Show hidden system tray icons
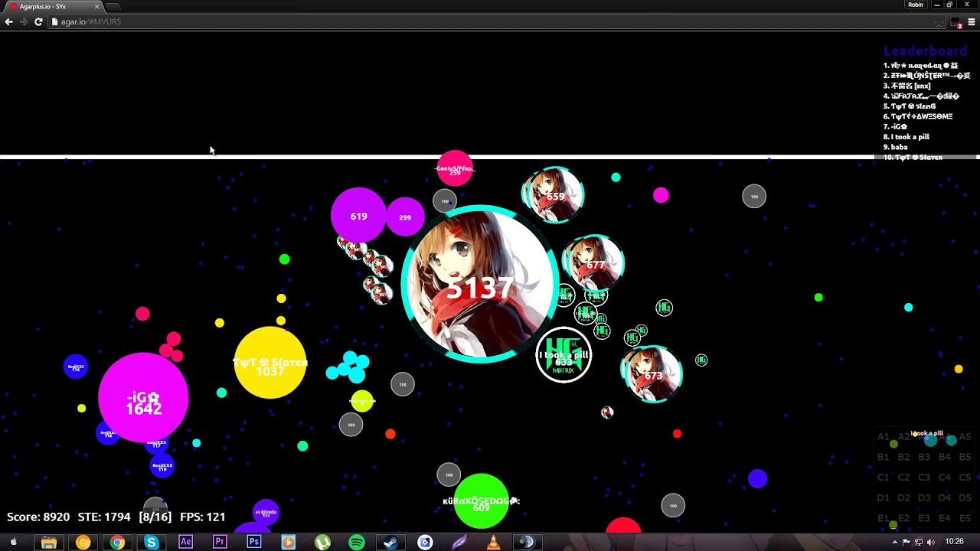 click(894, 542)
